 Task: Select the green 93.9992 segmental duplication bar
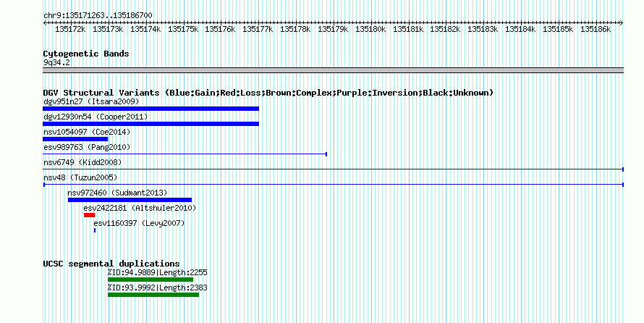(x=153, y=295)
